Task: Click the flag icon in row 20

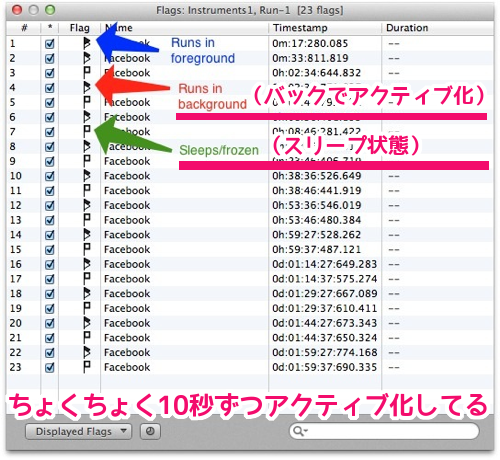Action: click(87, 323)
